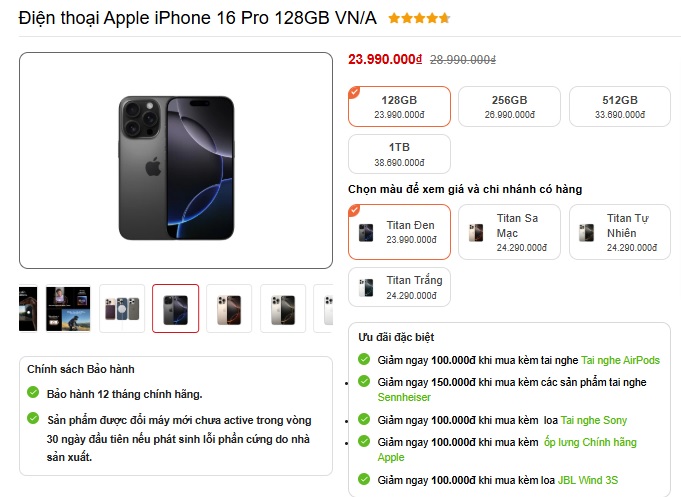Screen dimensions: 681x497
Task: Open the main iPhone product image
Action: [x=176, y=160]
